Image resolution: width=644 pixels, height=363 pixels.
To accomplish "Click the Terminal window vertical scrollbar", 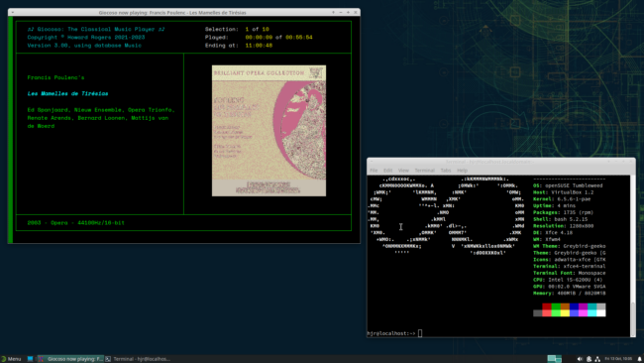I will point(633,256).
